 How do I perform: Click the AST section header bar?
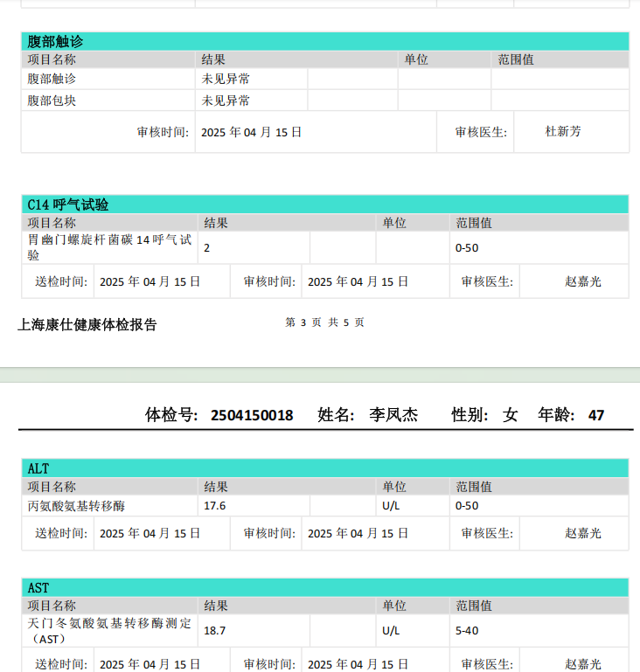click(x=324, y=588)
